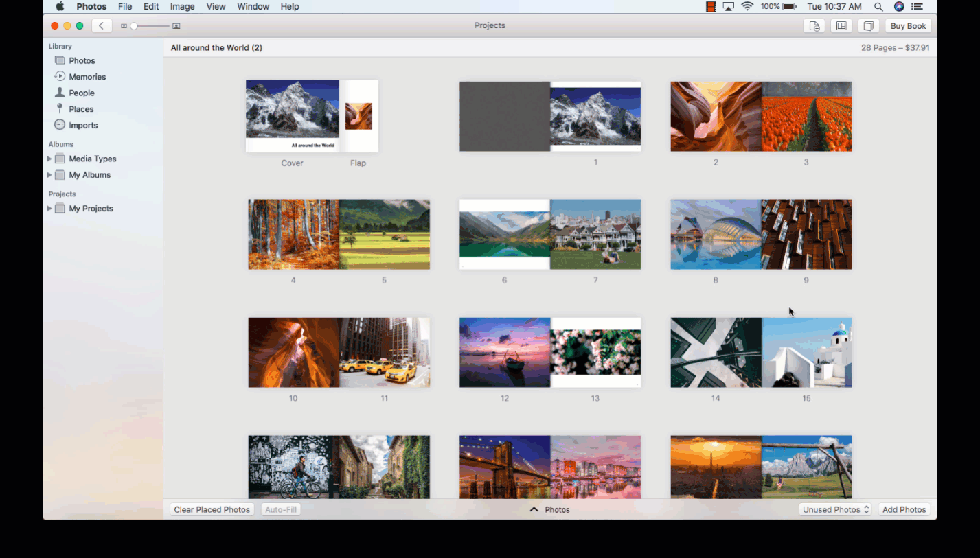Select the Flap page thumbnail
This screenshot has height=558, width=980.
point(358,116)
